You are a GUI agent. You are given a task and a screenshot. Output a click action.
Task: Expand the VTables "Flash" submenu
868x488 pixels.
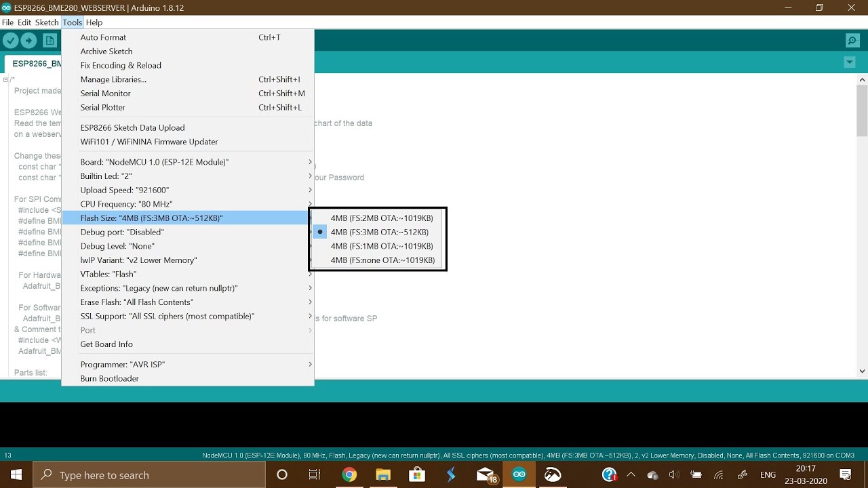pyautogui.click(x=188, y=274)
